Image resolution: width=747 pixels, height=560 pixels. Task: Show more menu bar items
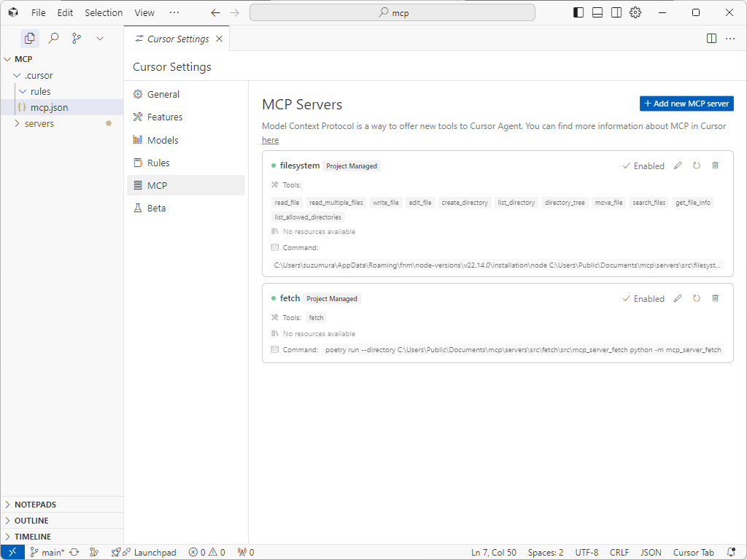pos(174,13)
